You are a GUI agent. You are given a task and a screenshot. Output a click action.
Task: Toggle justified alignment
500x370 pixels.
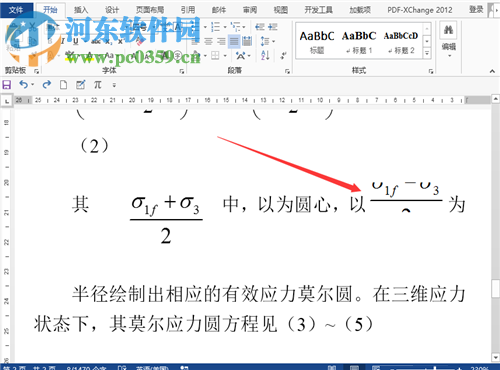pos(234,41)
